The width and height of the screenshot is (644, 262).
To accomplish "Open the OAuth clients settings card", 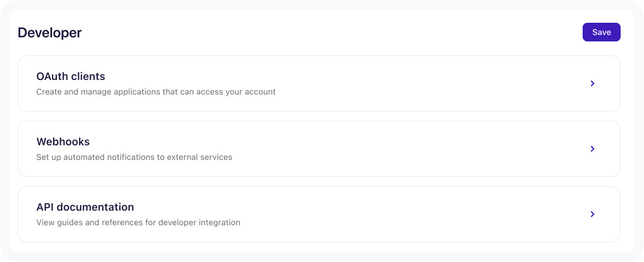I will coord(318,83).
